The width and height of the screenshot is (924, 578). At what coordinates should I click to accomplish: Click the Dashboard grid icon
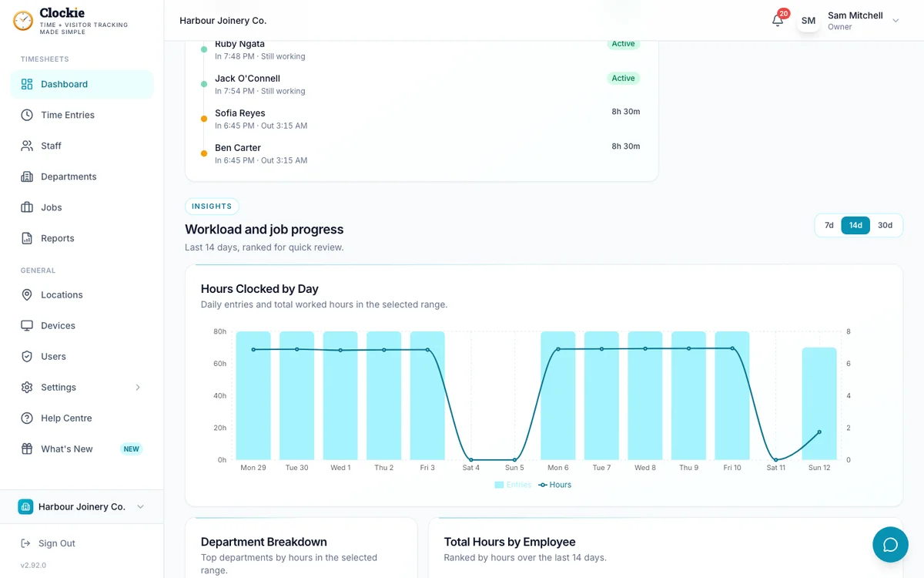pyautogui.click(x=27, y=84)
